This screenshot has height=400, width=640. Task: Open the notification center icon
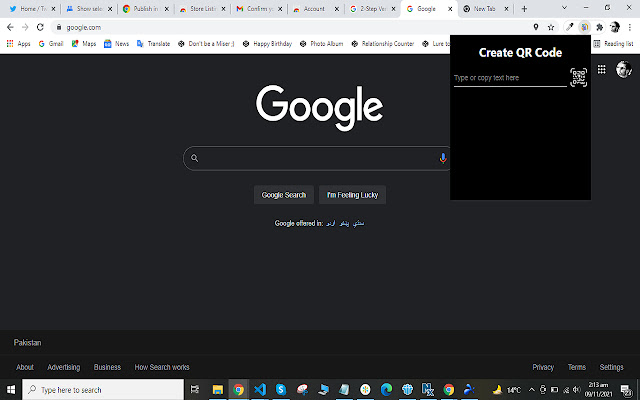[x=626, y=390]
